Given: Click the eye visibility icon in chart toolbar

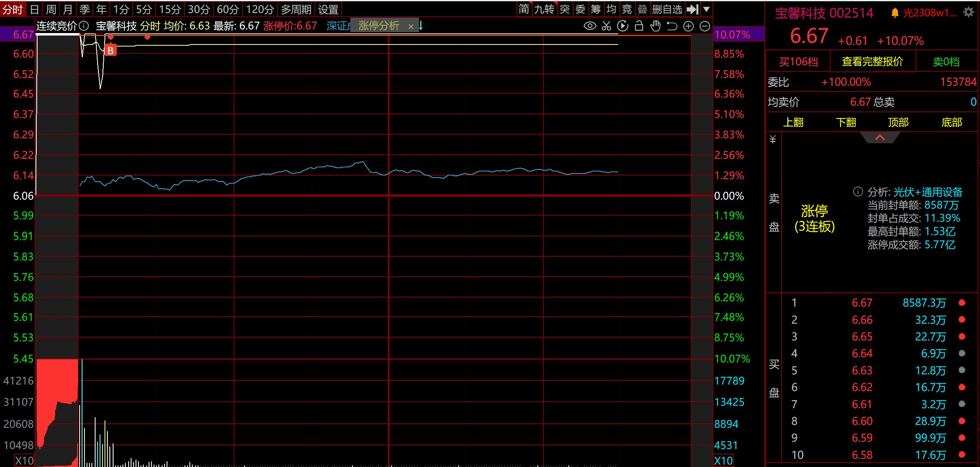Looking at the screenshot, I should click(x=590, y=27).
